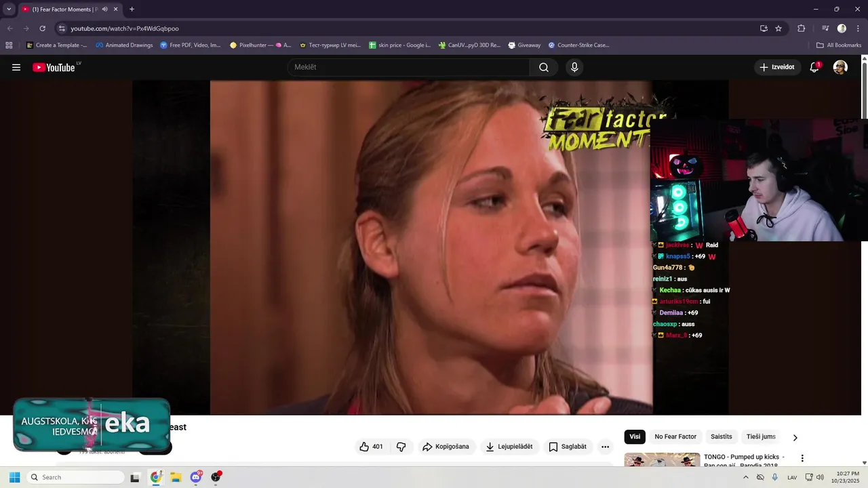This screenshot has height=488, width=868.
Task: Open the YouTube guide hamburger menu
Action: (16, 67)
